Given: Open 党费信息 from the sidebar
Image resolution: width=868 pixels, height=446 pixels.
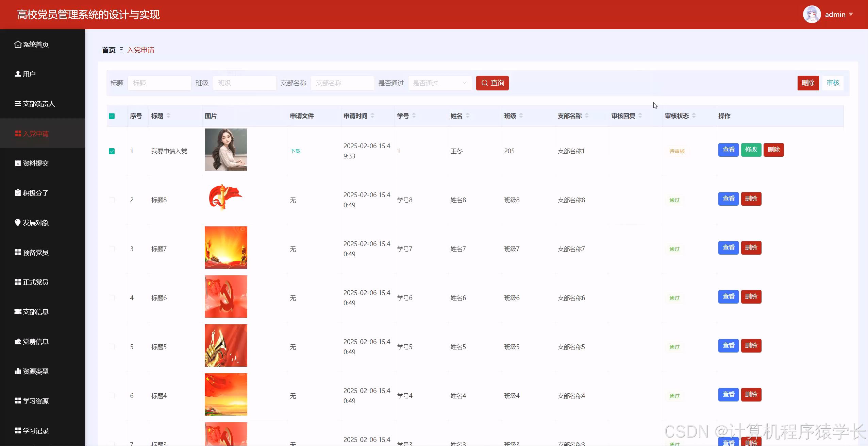Looking at the screenshot, I should coord(35,341).
